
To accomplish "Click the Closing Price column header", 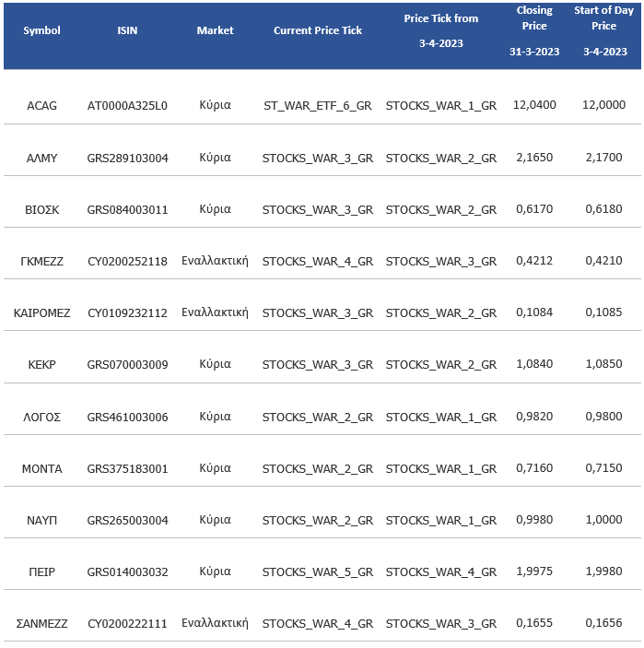I will (x=534, y=30).
